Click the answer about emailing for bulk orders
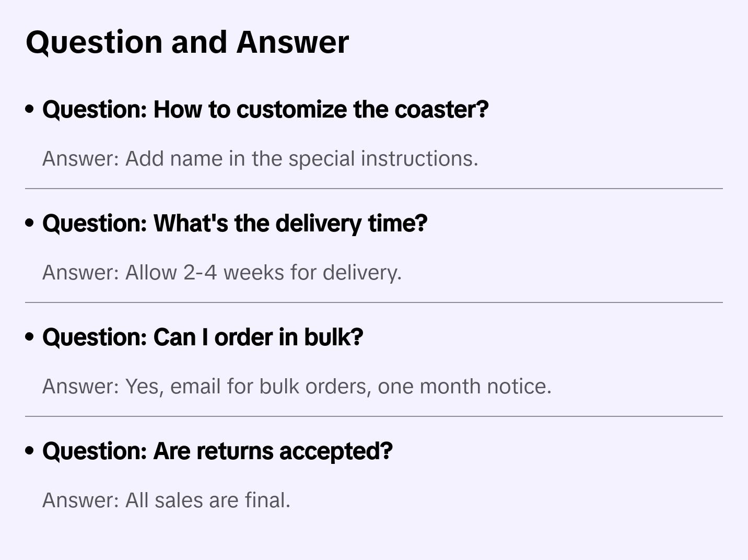 point(297,387)
